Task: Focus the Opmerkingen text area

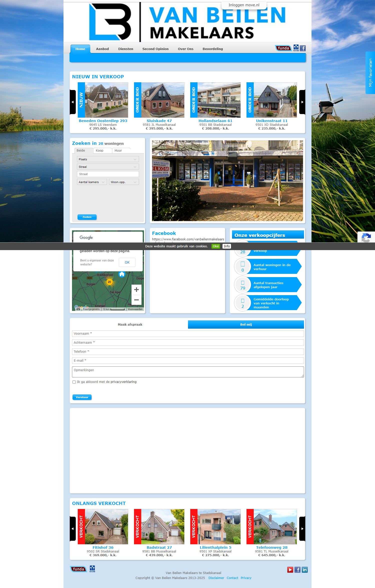Action: tap(188, 372)
